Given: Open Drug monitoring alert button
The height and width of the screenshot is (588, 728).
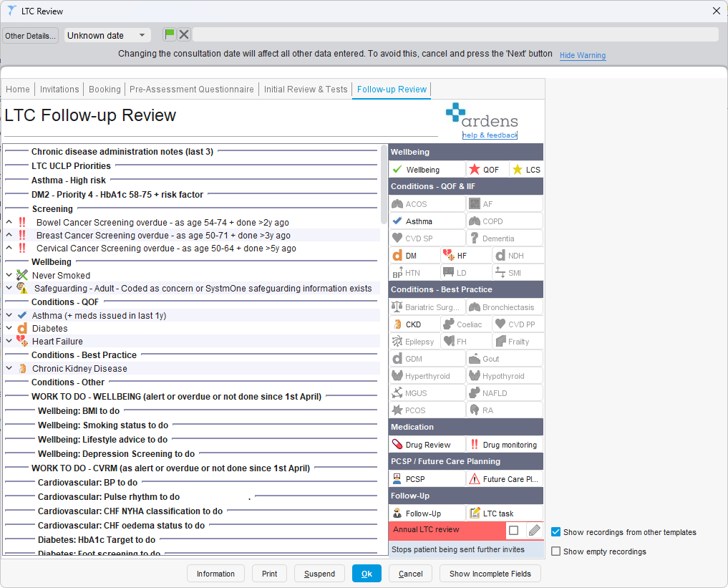Looking at the screenshot, I should [x=505, y=445].
